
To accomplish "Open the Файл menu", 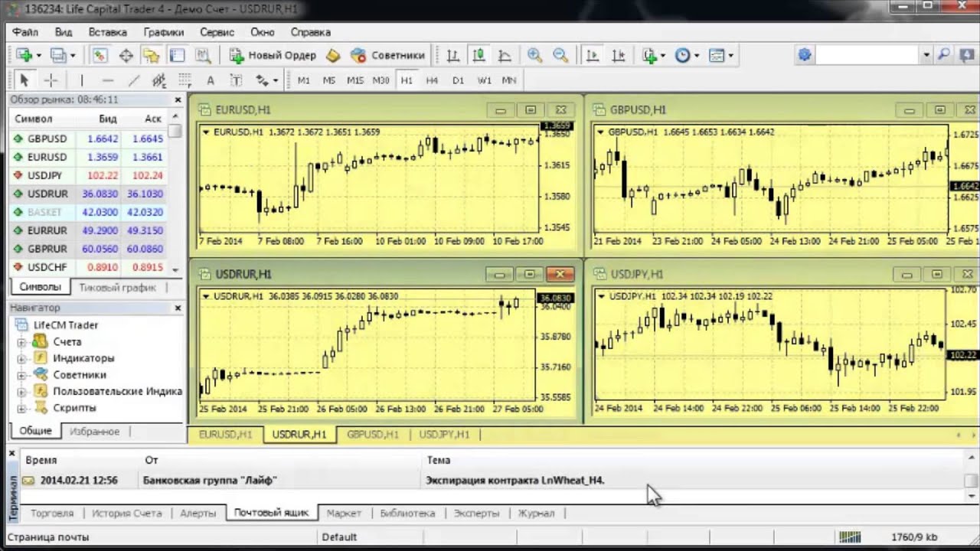I will [25, 32].
